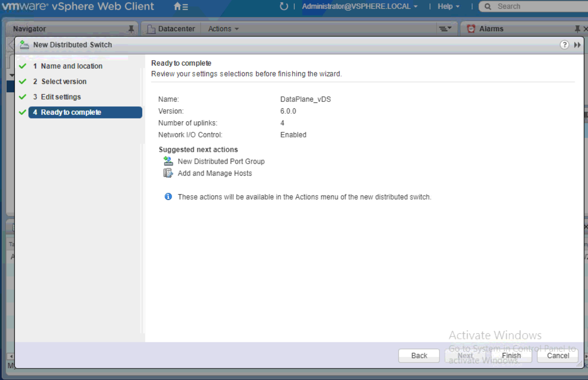Open the view options menu beside Alarms

(445, 29)
